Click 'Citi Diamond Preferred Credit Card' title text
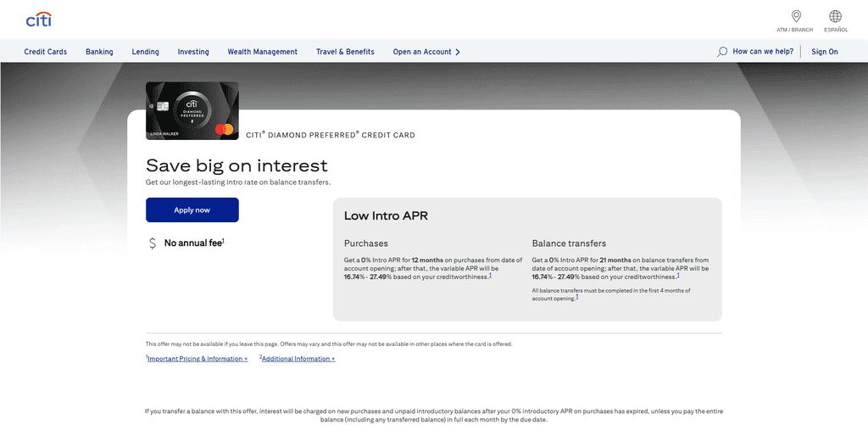The image size is (868, 425). (331, 135)
